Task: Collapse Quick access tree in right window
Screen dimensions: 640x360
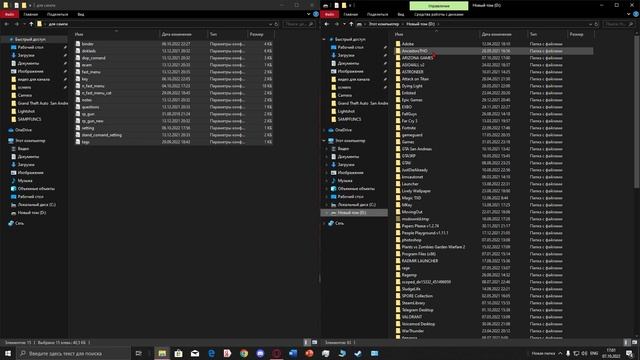Action: tap(324, 40)
